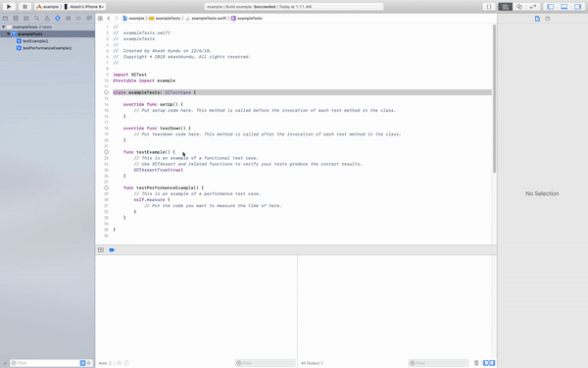The height and width of the screenshot is (368, 588).
Task: Open the Debug navigator
Action: click(x=68, y=18)
